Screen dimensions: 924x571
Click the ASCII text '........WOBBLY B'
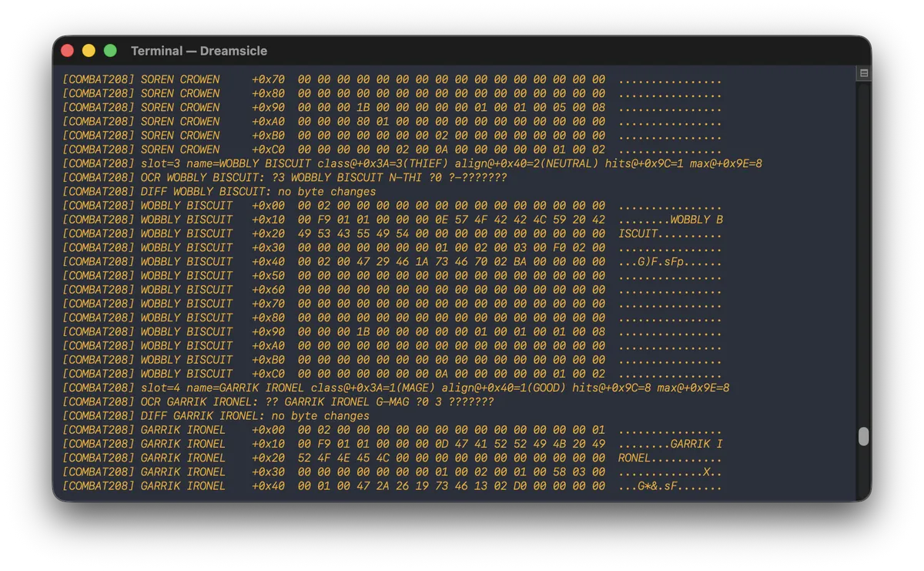click(x=670, y=220)
